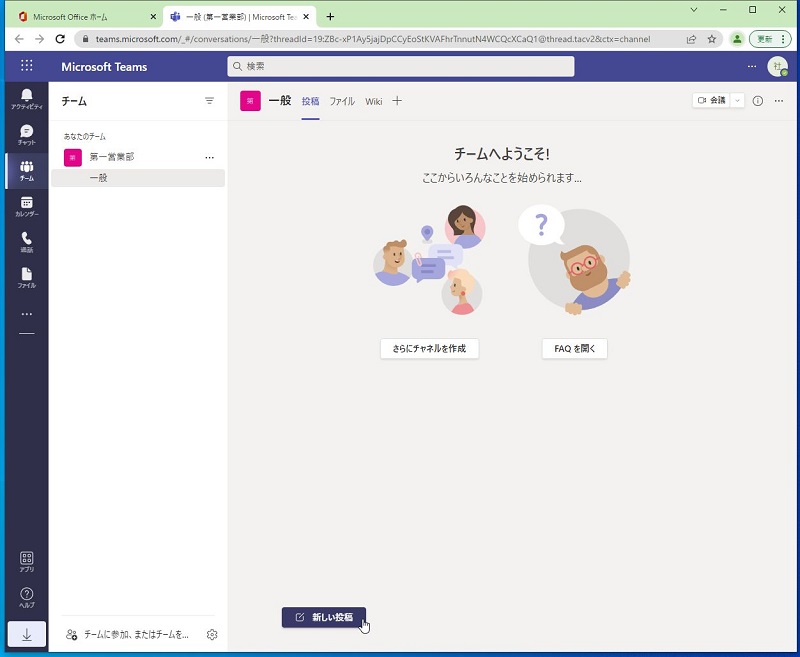
Task: Share this page from the address bar
Action: coord(691,39)
